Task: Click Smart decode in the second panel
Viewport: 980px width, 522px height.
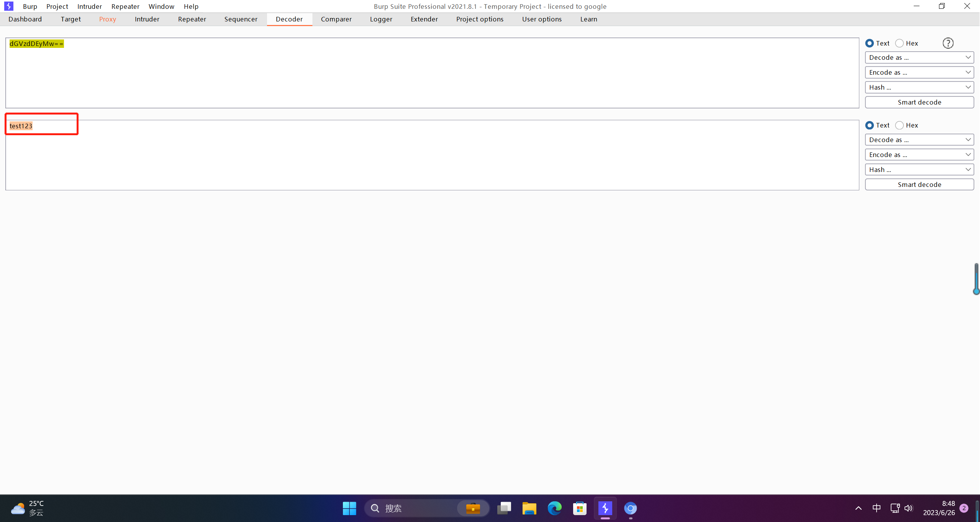Action: click(x=919, y=185)
